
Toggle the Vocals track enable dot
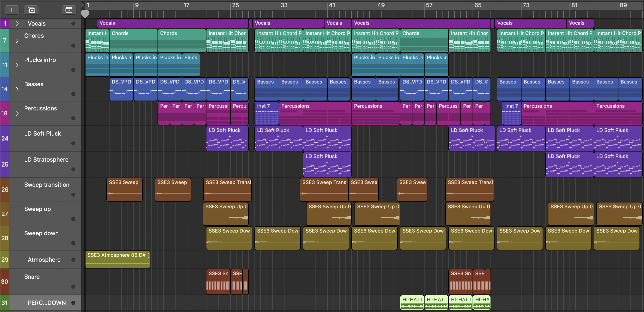(73, 24)
